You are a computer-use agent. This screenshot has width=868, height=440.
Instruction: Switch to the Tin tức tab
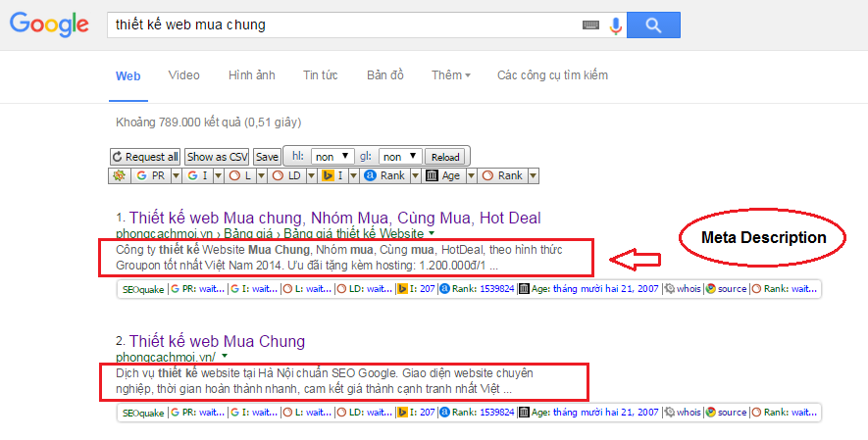tap(321, 75)
